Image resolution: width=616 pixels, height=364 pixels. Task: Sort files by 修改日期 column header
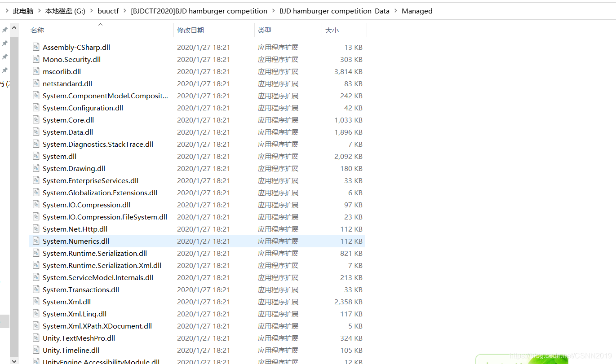point(191,30)
